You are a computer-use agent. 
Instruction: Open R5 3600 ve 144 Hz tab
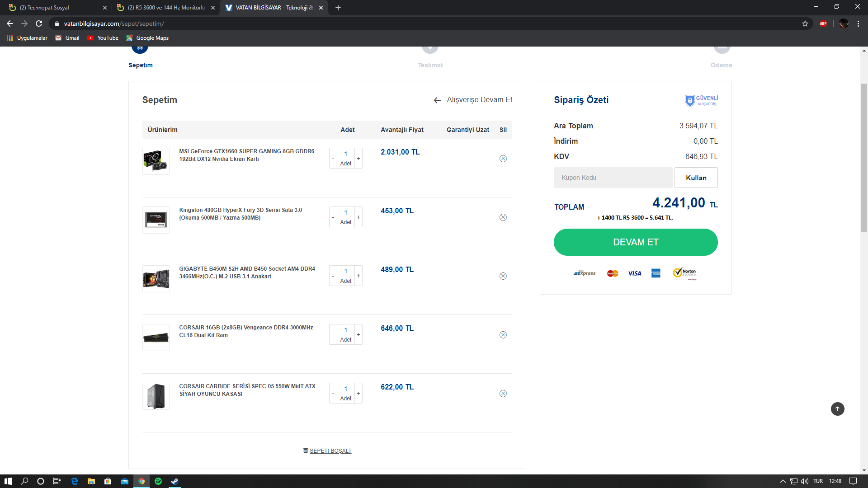point(165,8)
